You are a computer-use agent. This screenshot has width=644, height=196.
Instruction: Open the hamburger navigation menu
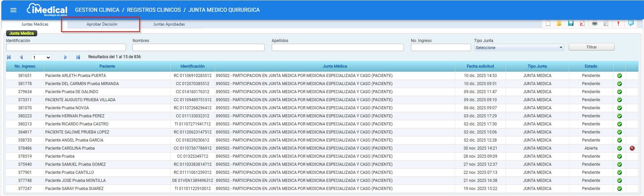click(x=13, y=10)
